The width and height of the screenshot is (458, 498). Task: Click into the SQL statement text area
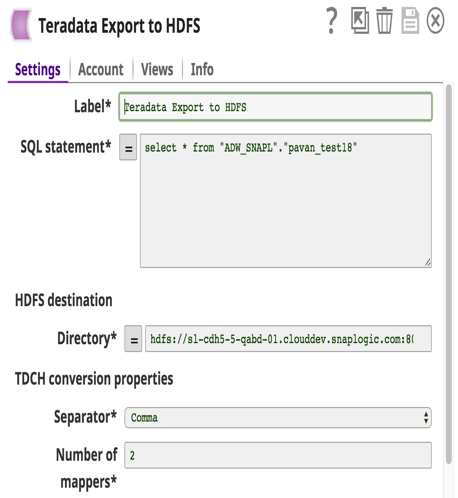pyautogui.click(x=286, y=201)
